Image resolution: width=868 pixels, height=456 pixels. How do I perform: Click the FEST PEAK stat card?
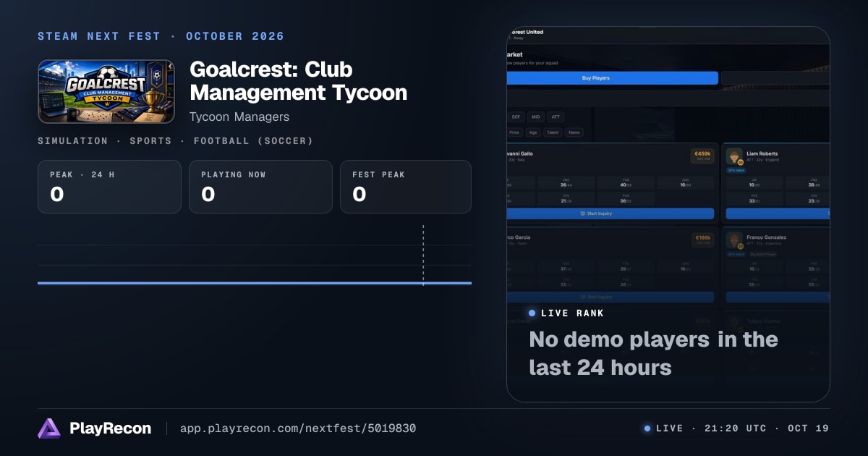tap(406, 187)
